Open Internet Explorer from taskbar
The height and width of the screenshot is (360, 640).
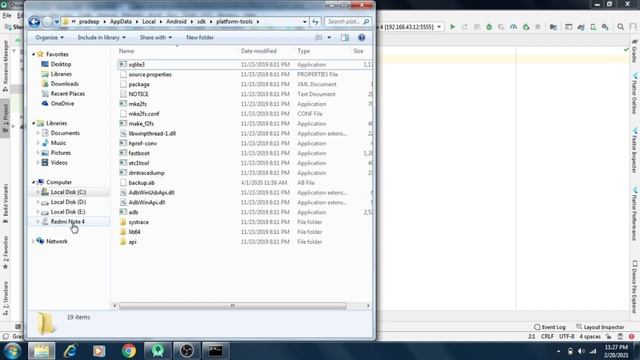[x=70, y=351]
